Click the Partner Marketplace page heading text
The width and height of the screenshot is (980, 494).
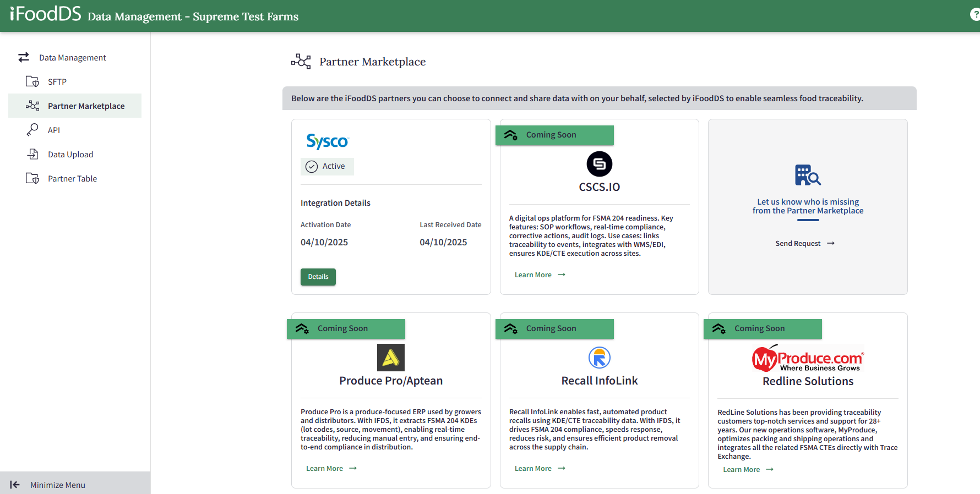tap(373, 62)
